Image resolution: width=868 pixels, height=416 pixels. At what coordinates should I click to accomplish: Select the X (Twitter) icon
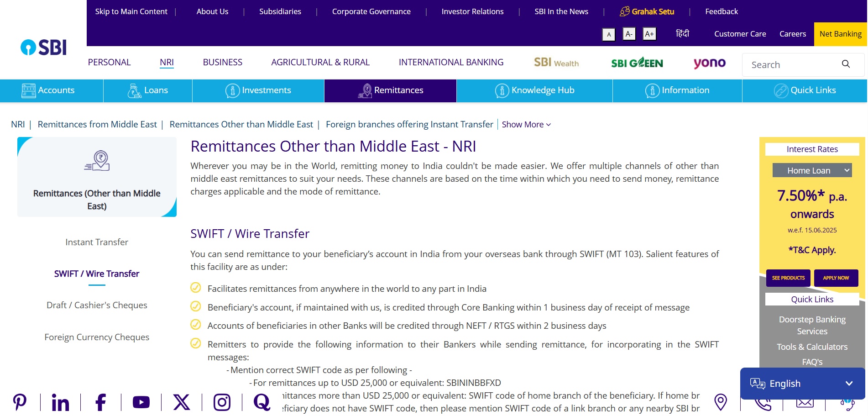point(182,402)
